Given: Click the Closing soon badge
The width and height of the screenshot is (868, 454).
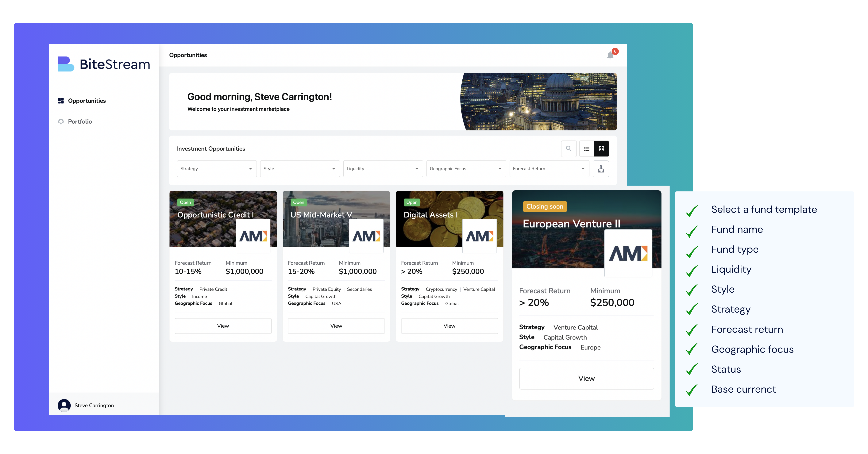Looking at the screenshot, I should pyautogui.click(x=545, y=206).
